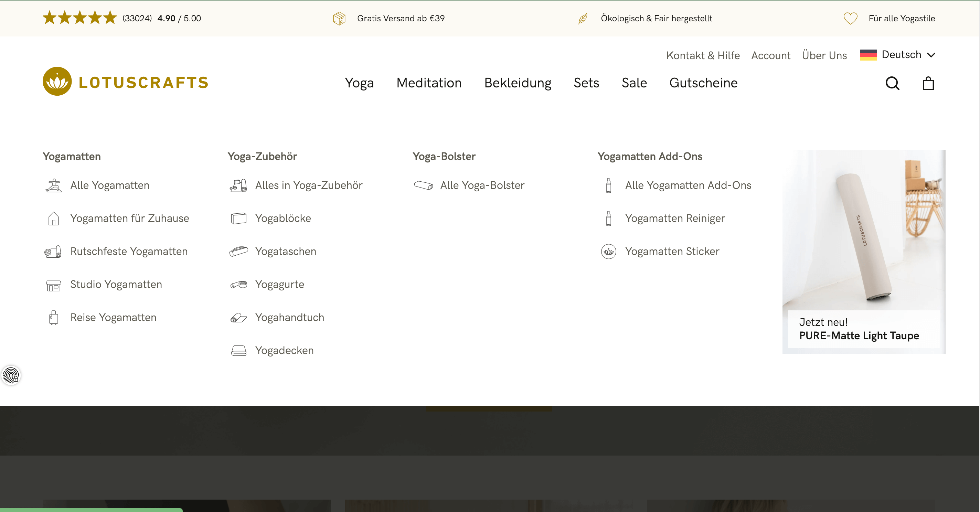
Task: Click the bolster icon beside Alle Yoga-Bolster
Action: [x=424, y=185]
